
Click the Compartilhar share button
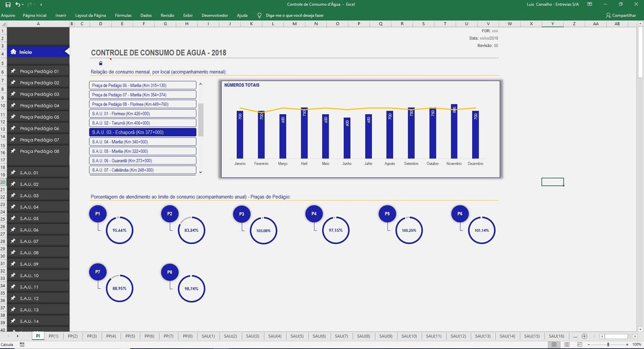[x=621, y=15]
